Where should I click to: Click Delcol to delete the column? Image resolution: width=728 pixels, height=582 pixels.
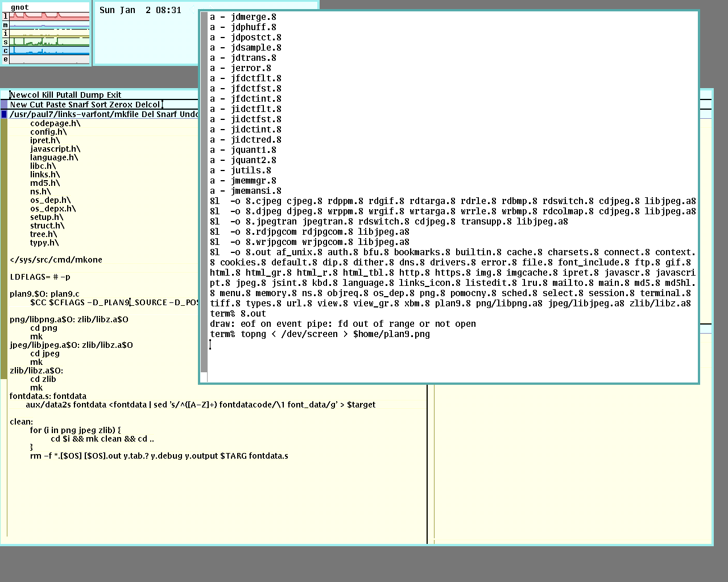[147, 105]
